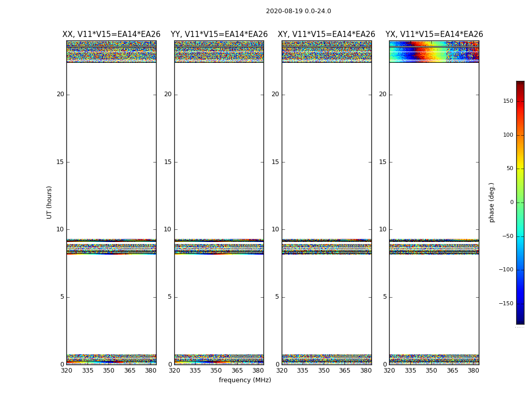This screenshot has height=405, width=532.
Task: Click the YX panel data band near 9 hours
Action: coord(434,247)
